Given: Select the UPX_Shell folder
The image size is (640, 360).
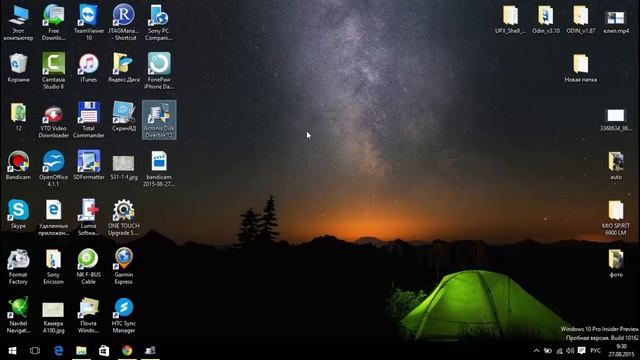Looking at the screenshot, I should [510, 19].
